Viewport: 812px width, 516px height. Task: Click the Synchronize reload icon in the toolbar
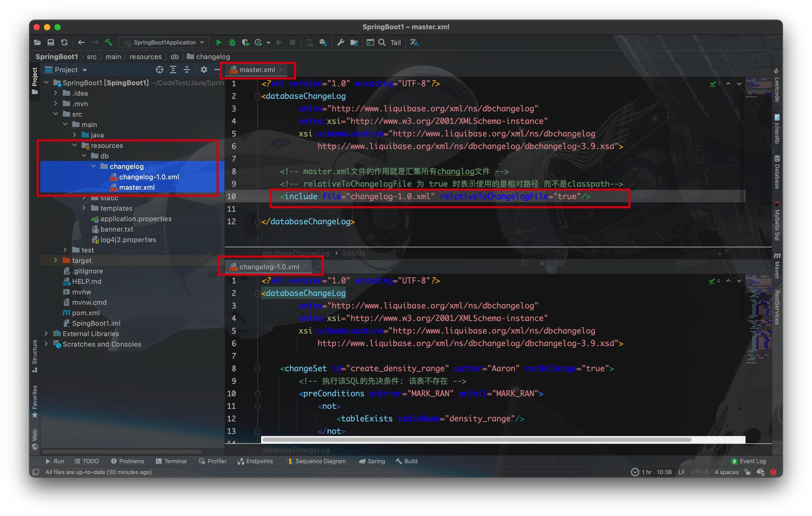coord(64,42)
